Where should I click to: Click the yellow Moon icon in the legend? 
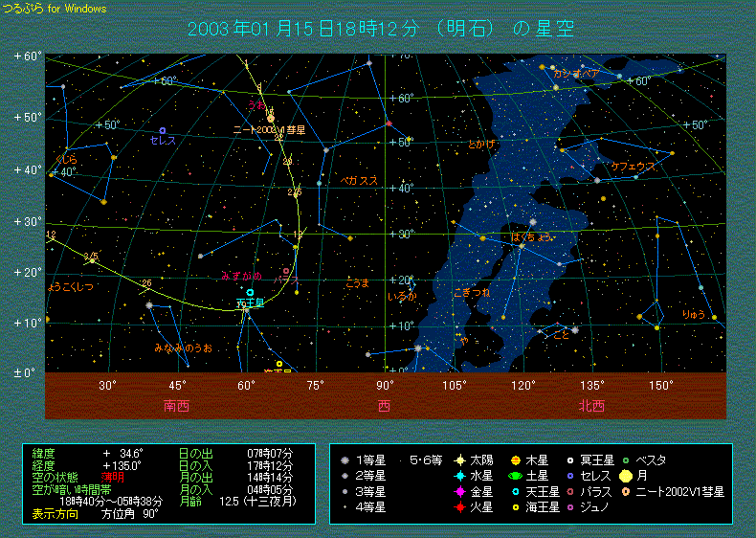(626, 476)
